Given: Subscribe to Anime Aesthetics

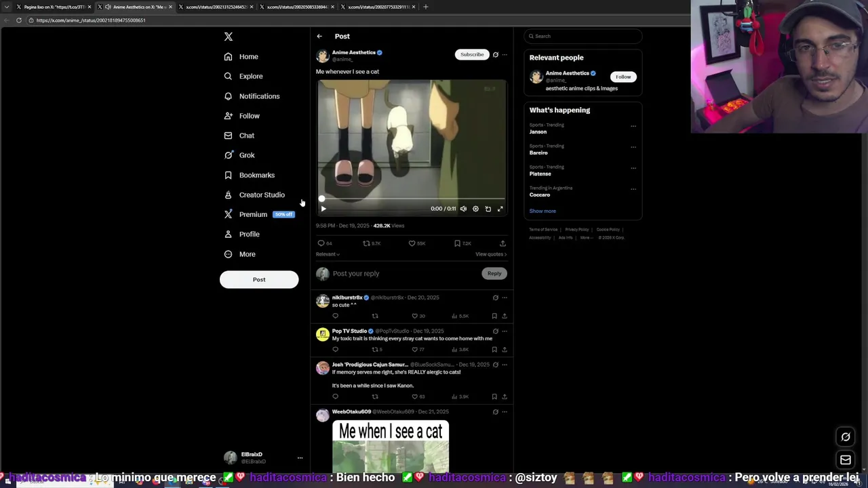Looking at the screenshot, I should click(472, 54).
